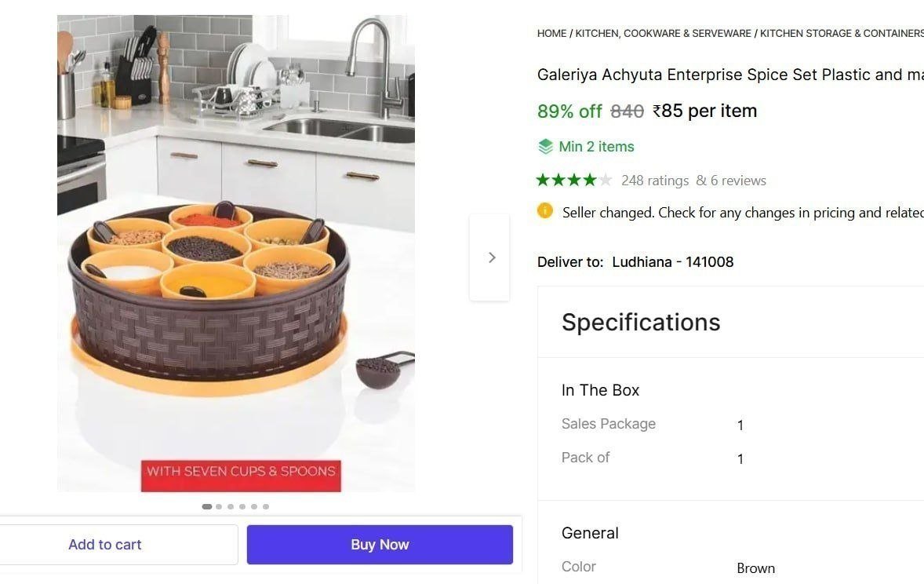Screen dimensions: 924x584
Task: Select the first image carousel dot
Action: 207,507
